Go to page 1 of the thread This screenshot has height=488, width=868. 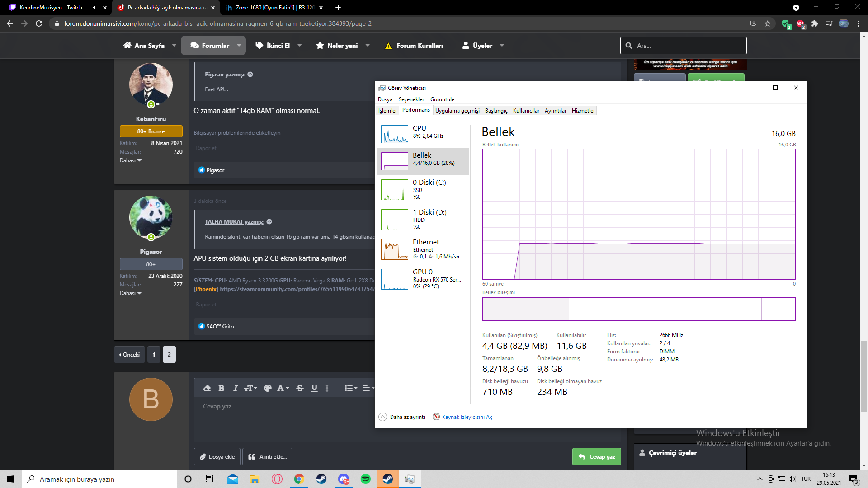pos(154,355)
